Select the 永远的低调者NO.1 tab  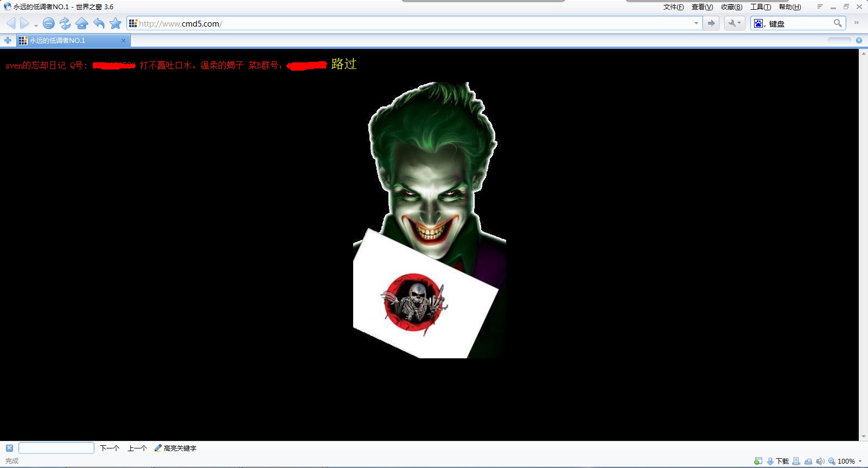tap(74, 40)
